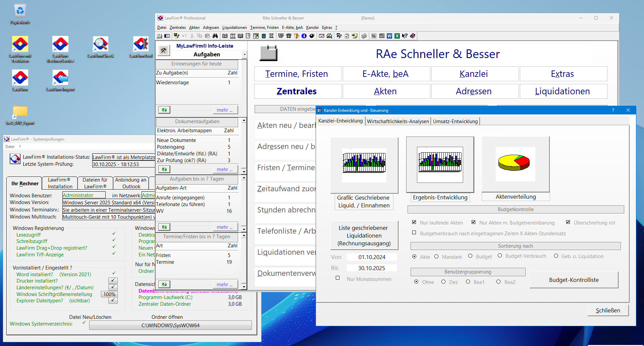The height and width of the screenshot is (346, 644).
Task: Click the 'Von' date field 01.10.2024
Action: (x=372, y=257)
